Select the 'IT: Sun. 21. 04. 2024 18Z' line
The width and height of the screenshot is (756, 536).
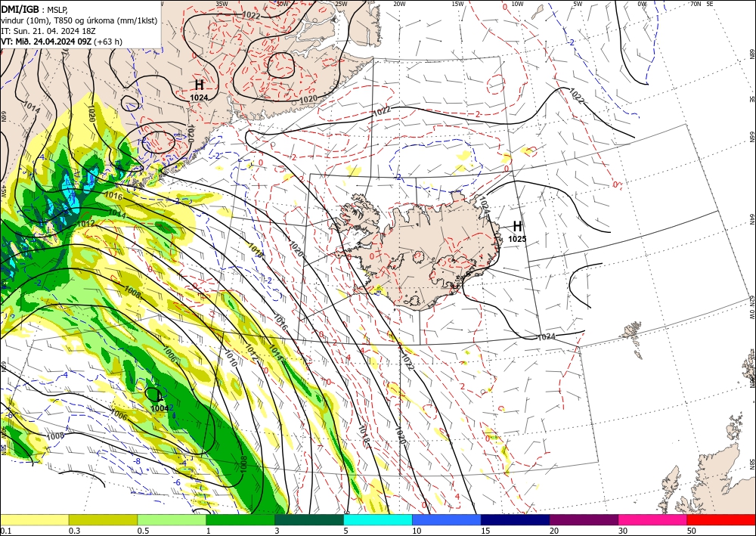click(x=48, y=31)
